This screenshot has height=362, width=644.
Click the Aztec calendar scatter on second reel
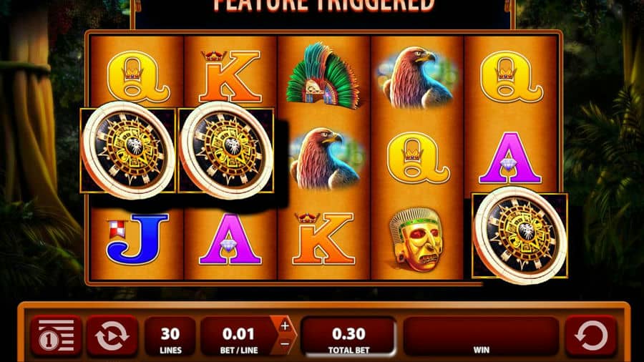(x=226, y=150)
